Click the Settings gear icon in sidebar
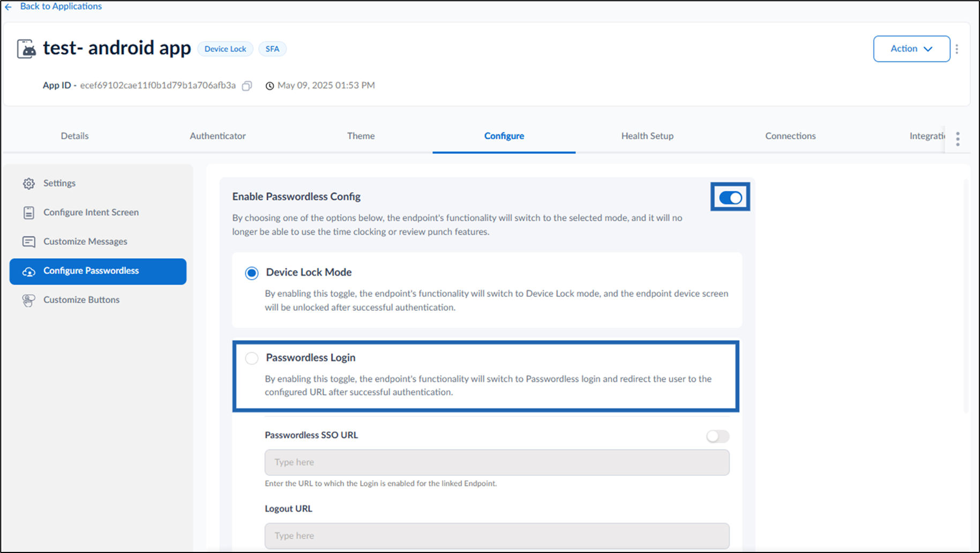This screenshot has width=980, height=553. click(x=29, y=184)
